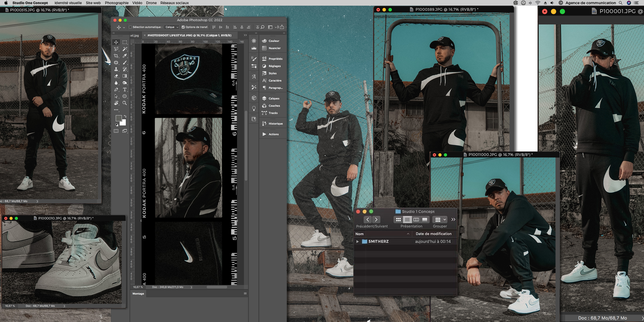The width and height of the screenshot is (644, 322).
Task: Open the Identité visuelle menu
Action: 68,3
